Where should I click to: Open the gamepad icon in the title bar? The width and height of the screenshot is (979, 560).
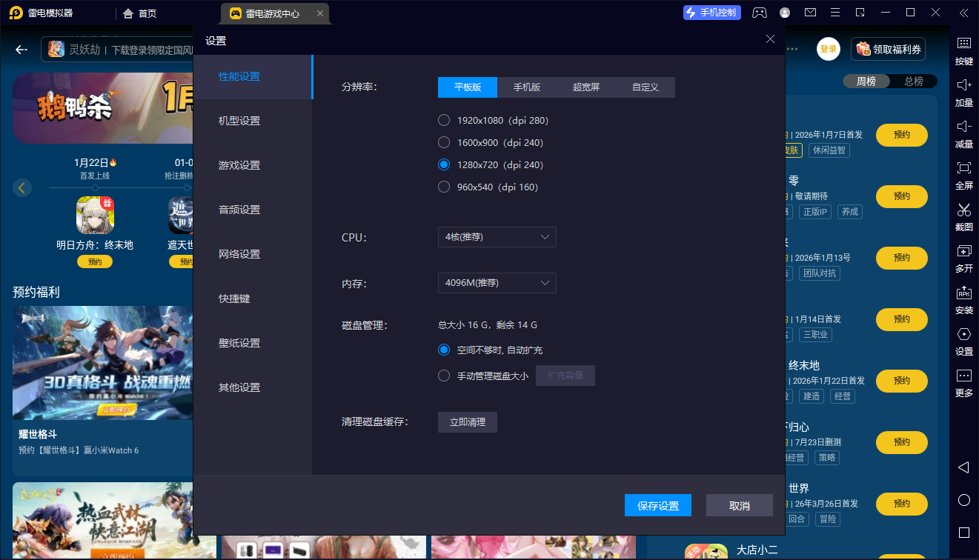coord(759,13)
